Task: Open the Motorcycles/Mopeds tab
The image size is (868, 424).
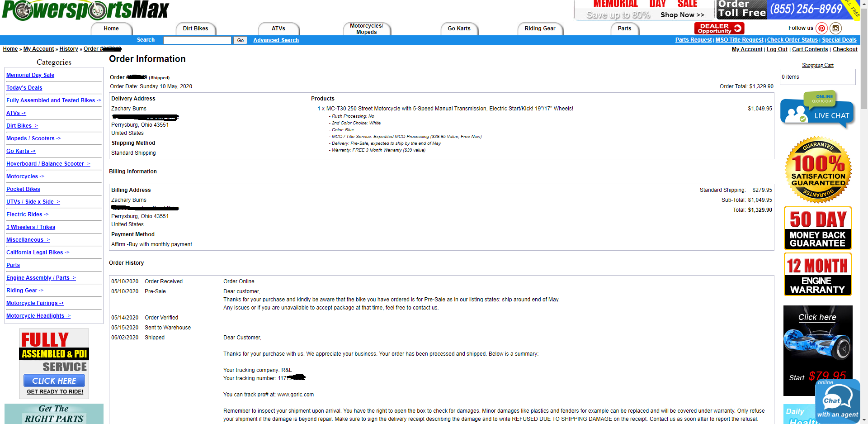Action: pos(367,29)
